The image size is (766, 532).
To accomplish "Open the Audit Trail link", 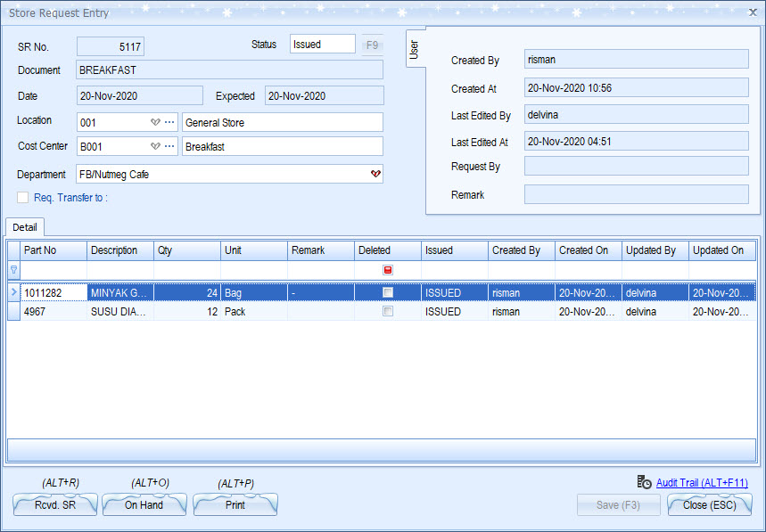I will pos(702,483).
